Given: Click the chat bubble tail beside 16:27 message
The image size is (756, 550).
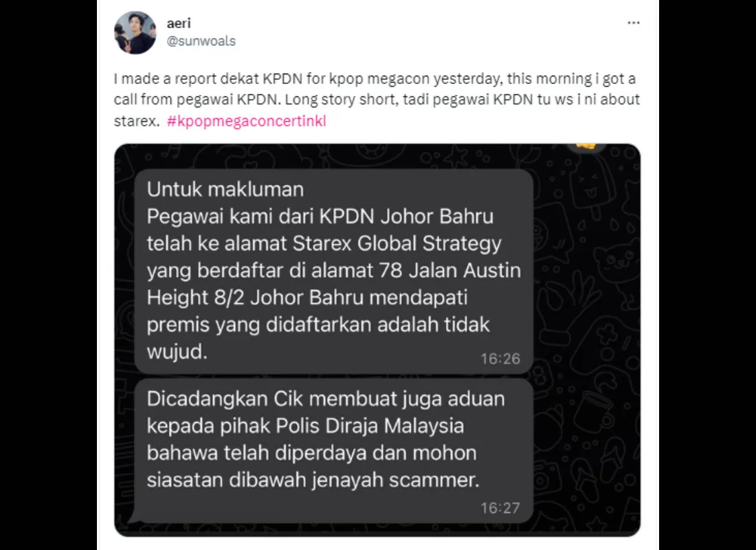Looking at the screenshot, I should (132, 518).
